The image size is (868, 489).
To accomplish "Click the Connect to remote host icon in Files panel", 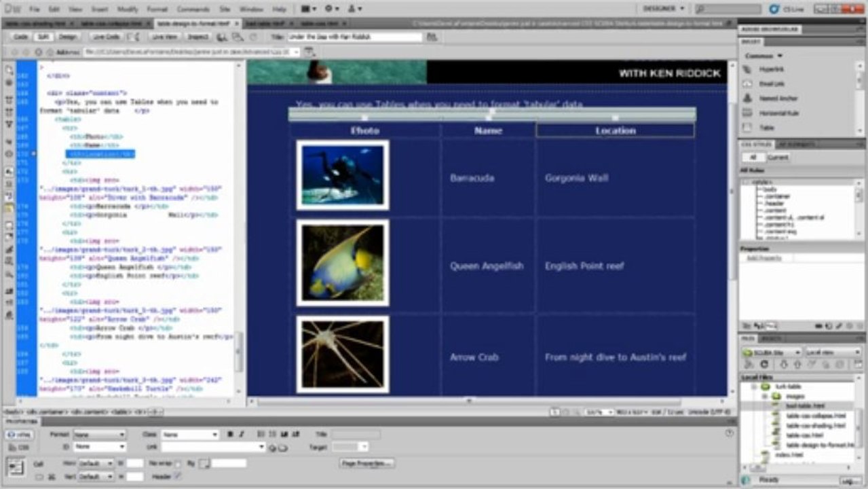I will pyautogui.click(x=750, y=365).
